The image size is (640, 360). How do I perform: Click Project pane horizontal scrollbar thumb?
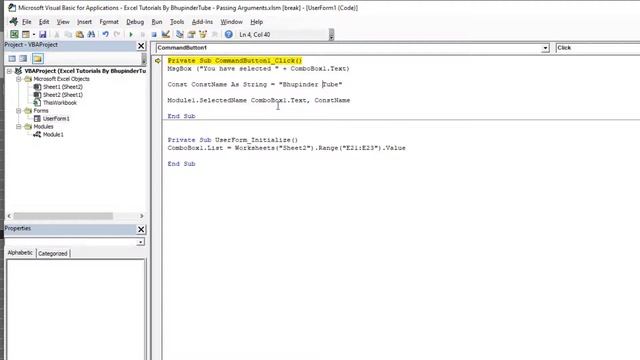tap(63, 216)
